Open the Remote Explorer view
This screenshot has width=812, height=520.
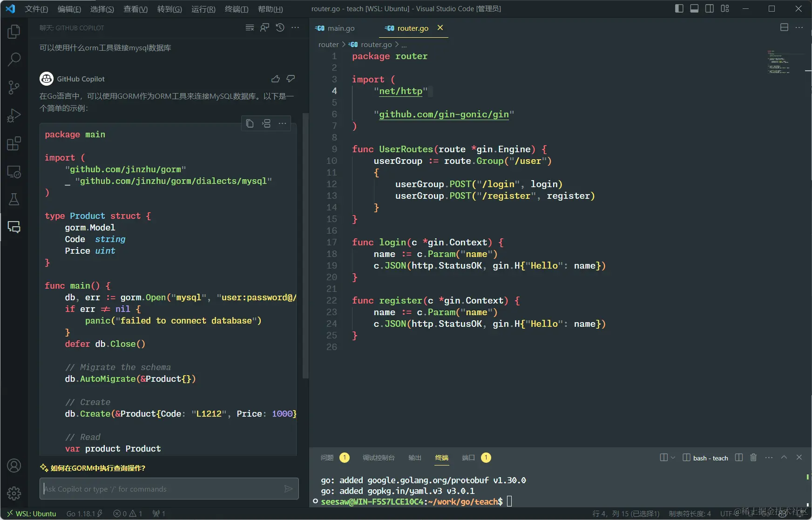tap(14, 172)
